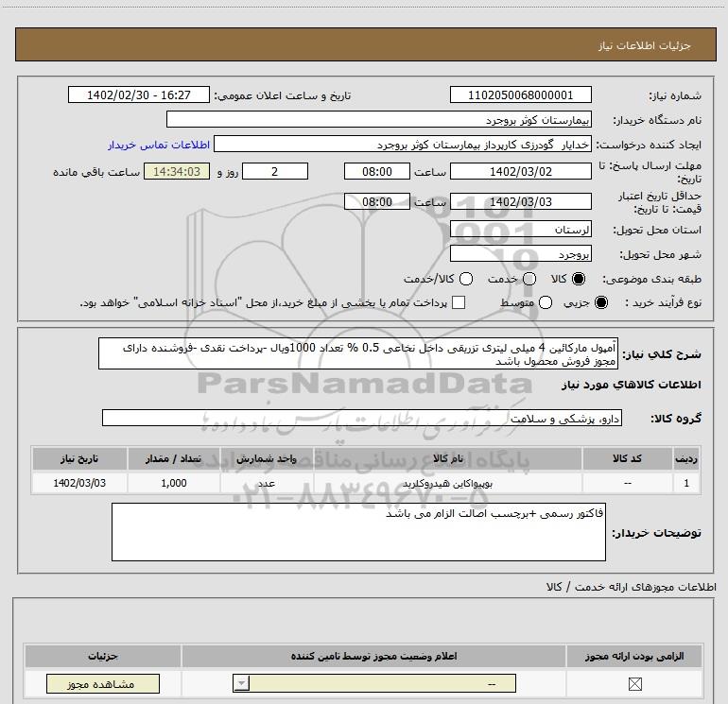Click the remaining days field showing 2

275,171
